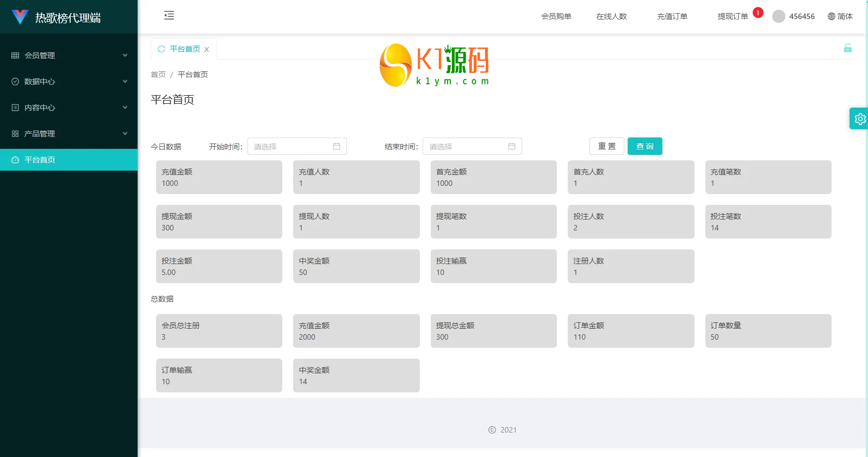
Task: Click the 重置 button
Action: tap(607, 146)
